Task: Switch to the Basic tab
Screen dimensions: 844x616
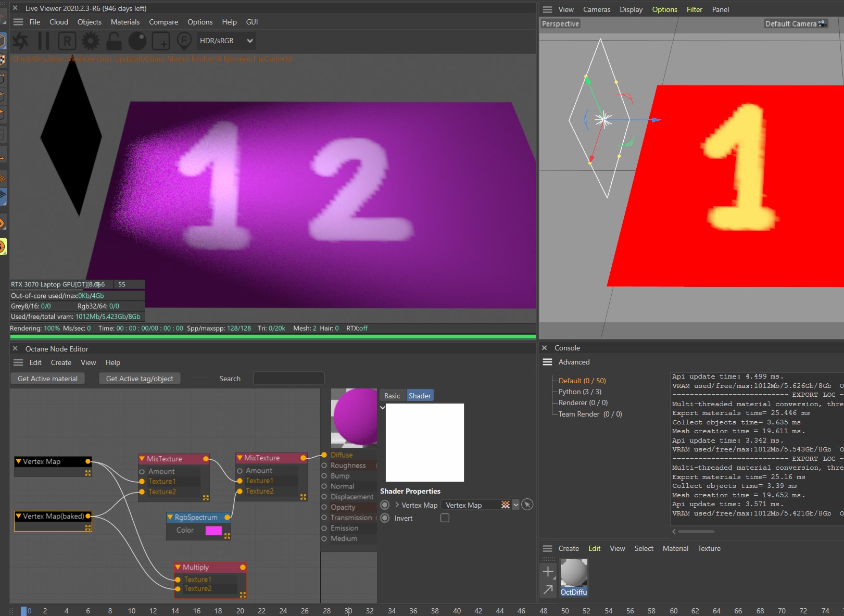Action: click(x=392, y=396)
